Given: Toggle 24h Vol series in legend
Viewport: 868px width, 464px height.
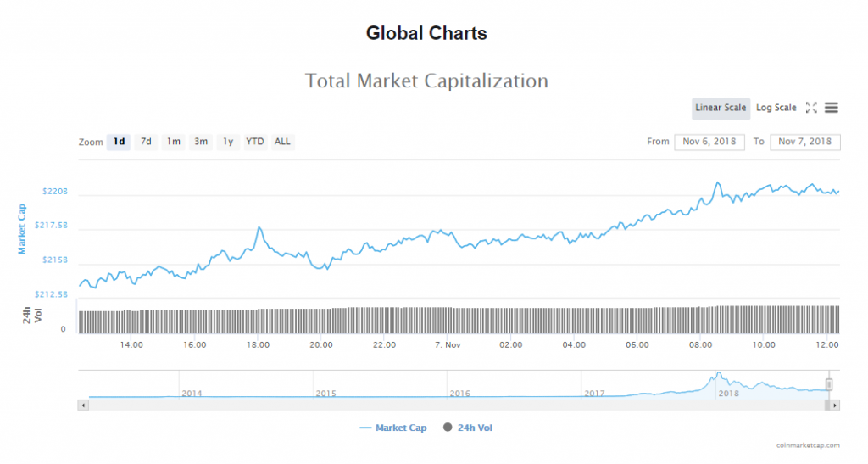Looking at the screenshot, I should click(x=467, y=428).
